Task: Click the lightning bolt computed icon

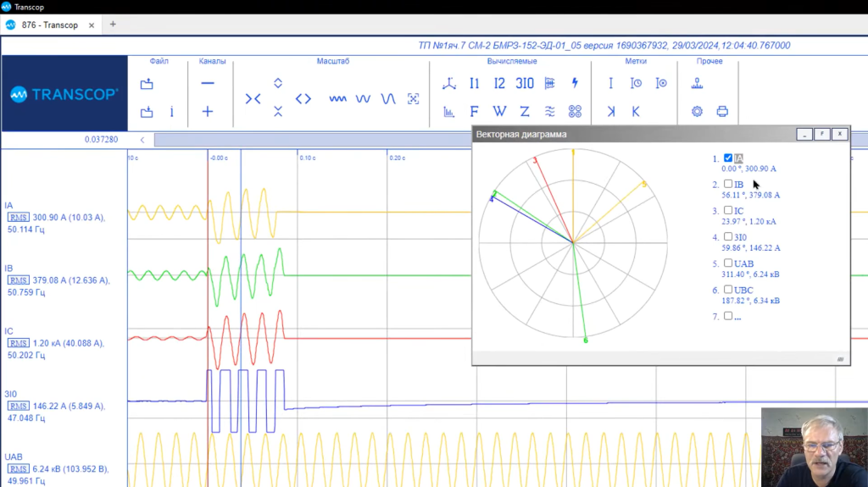Action: click(x=576, y=83)
